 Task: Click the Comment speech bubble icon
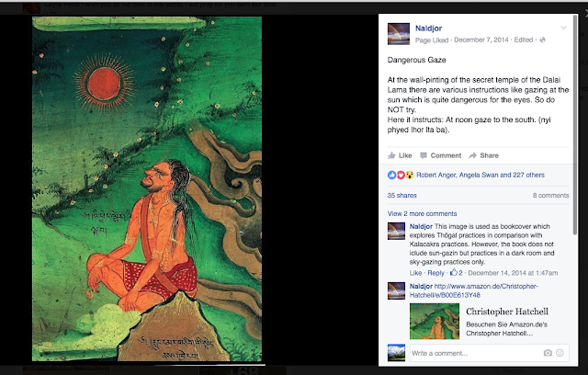424,155
